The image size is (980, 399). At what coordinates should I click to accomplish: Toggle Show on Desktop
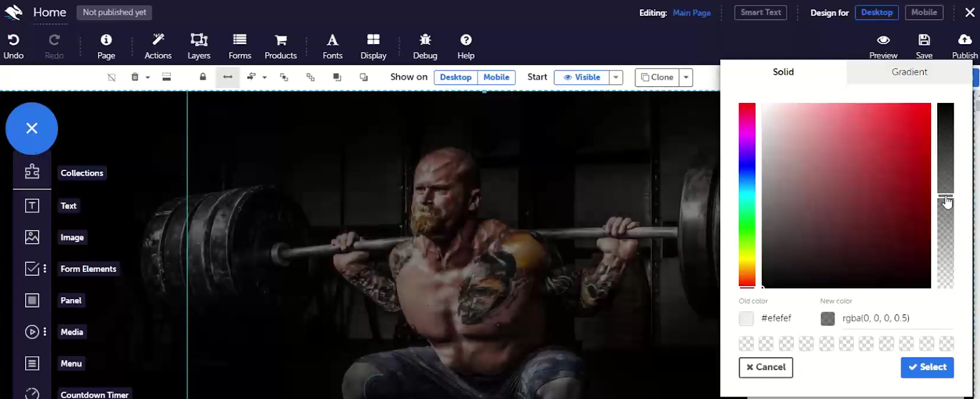(456, 77)
